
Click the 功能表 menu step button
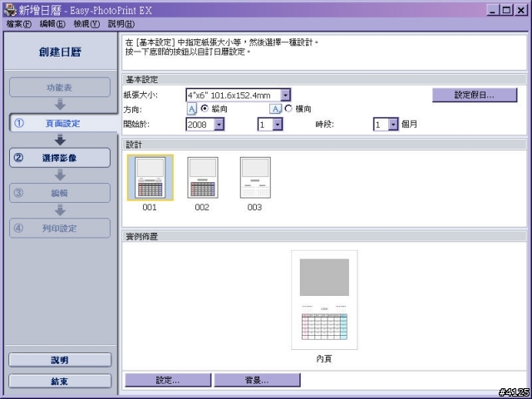click(60, 87)
